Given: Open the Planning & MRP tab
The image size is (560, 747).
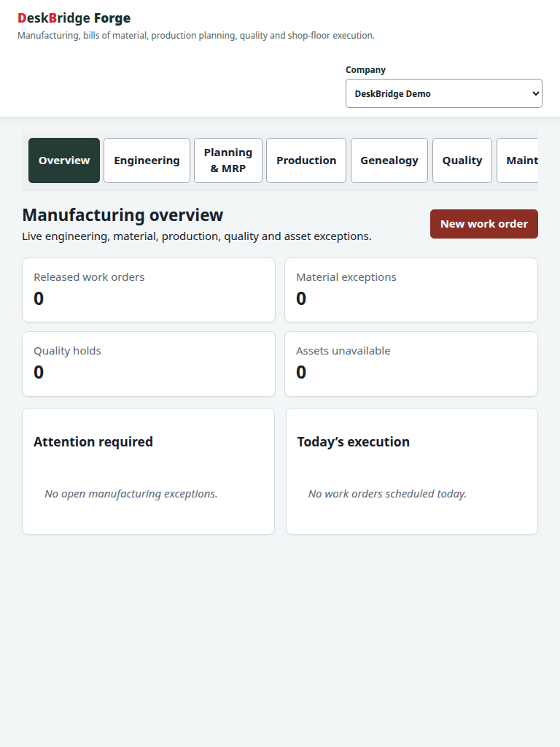Looking at the screenshot, I should pyautogui.click(x=228, y=160).
